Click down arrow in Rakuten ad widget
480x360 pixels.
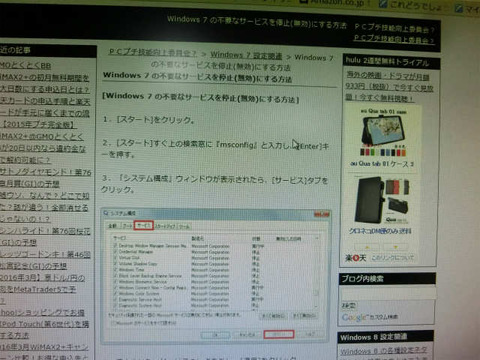(396, 247)
